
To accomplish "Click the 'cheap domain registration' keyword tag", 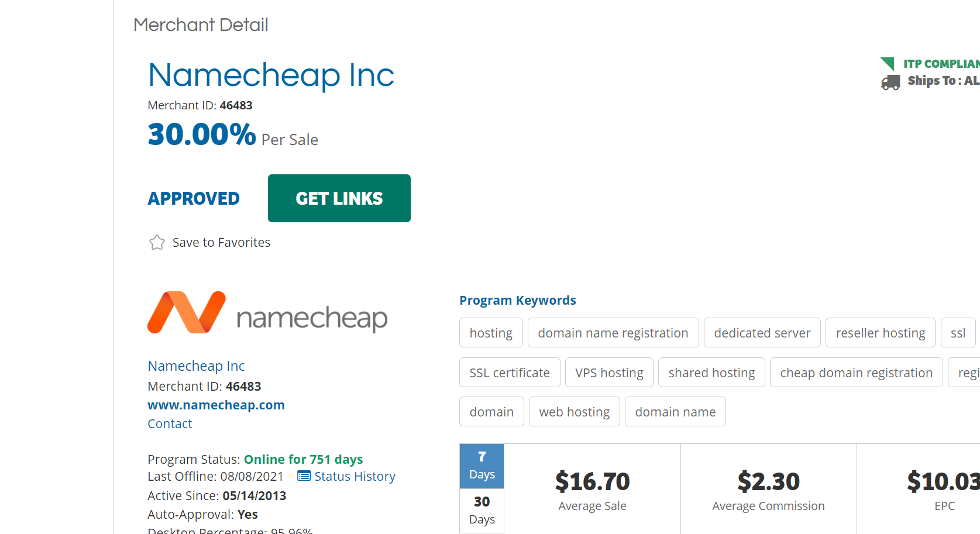I will click(856, 373).
